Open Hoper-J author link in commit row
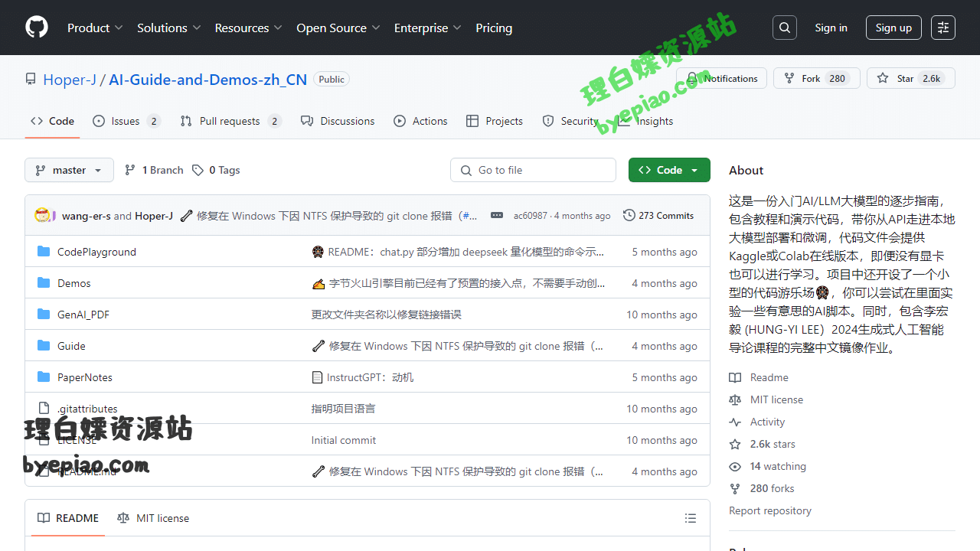Viewport: 980px width, 551px height. [154, 216]
